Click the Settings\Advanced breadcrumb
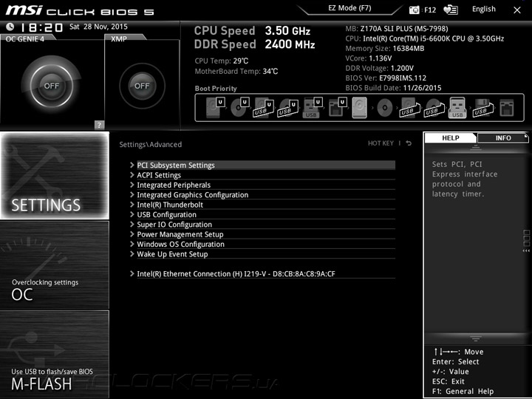The image size is (532, 399). point(150,144)
